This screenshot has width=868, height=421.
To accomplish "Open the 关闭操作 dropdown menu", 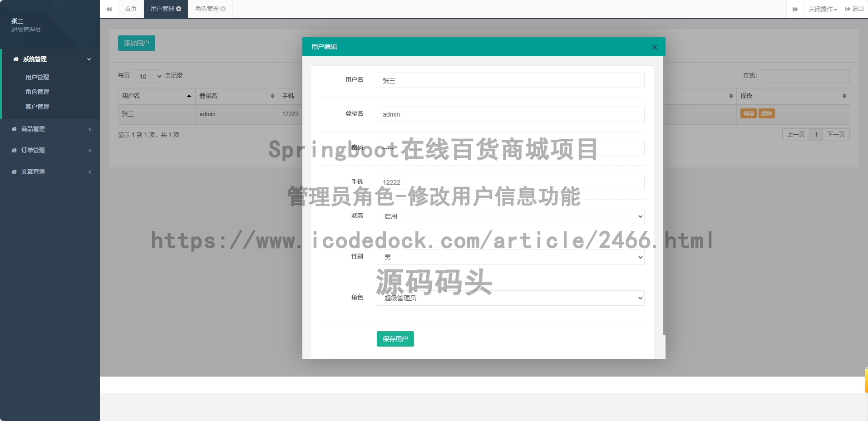I will coord(823,9).
